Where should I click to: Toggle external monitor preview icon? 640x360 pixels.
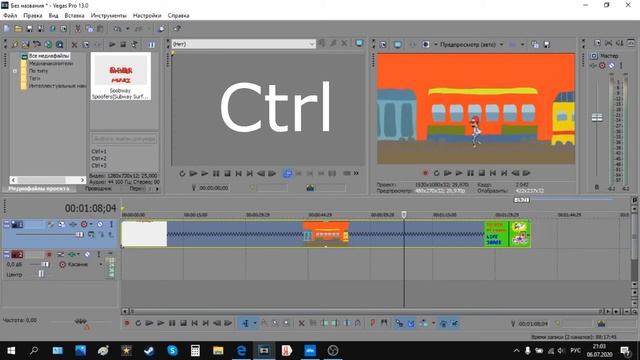[x=398, y=44]
